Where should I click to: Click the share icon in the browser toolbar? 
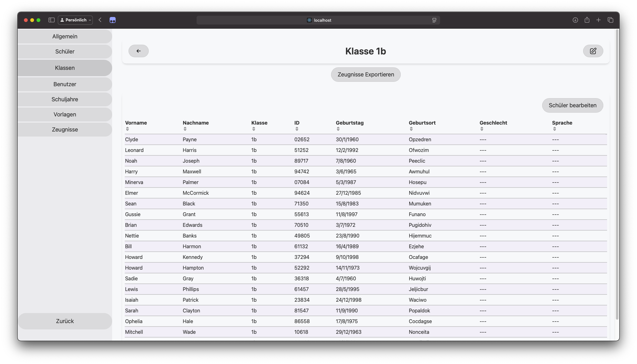pos(587,20)
